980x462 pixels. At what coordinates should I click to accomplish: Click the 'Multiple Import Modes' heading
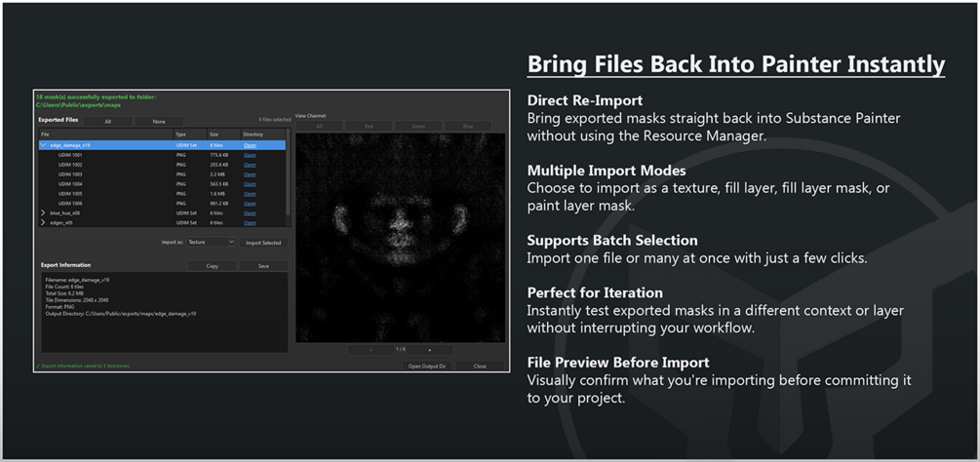point(607,171)
